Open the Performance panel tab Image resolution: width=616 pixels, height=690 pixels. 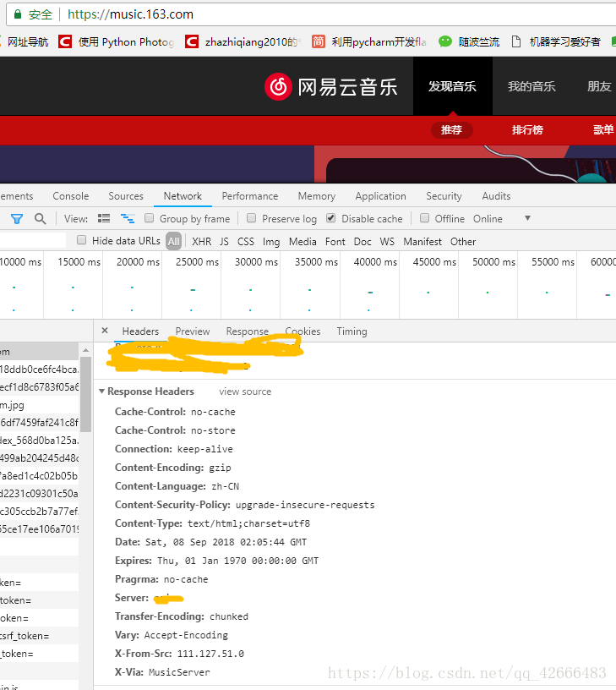coord(250,196)
